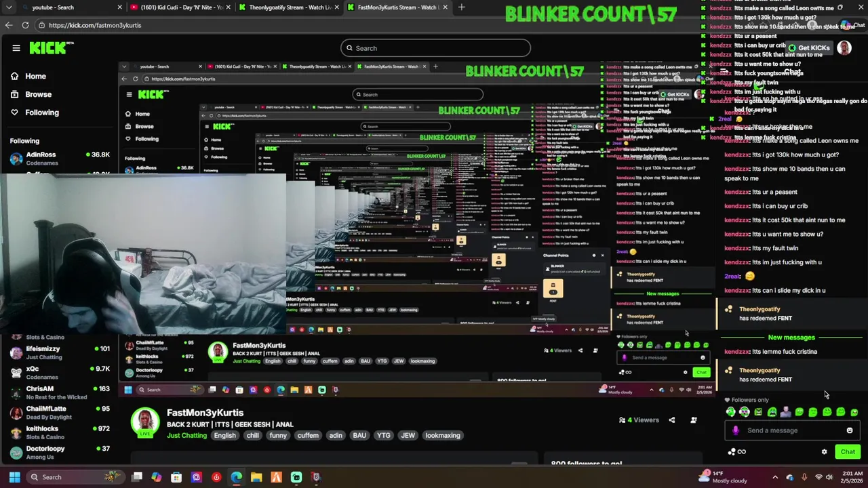The height and width of the screenshot is (488, 868).
Task: Close the Theonlygoatify Stream tab
Action: 337,7
